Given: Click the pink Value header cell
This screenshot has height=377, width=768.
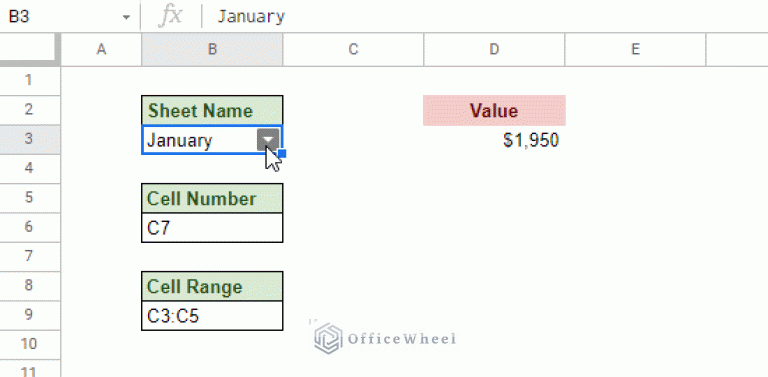Looking at the screenshot, I should click(x=494, y=110).
